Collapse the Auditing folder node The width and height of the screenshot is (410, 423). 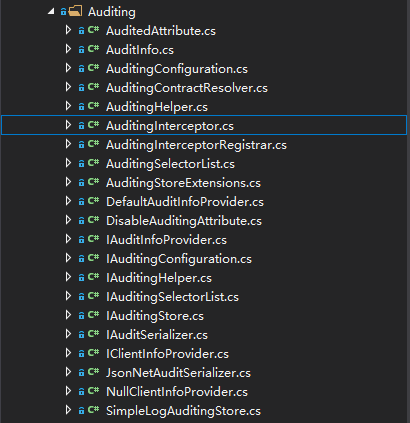(51, 12)
